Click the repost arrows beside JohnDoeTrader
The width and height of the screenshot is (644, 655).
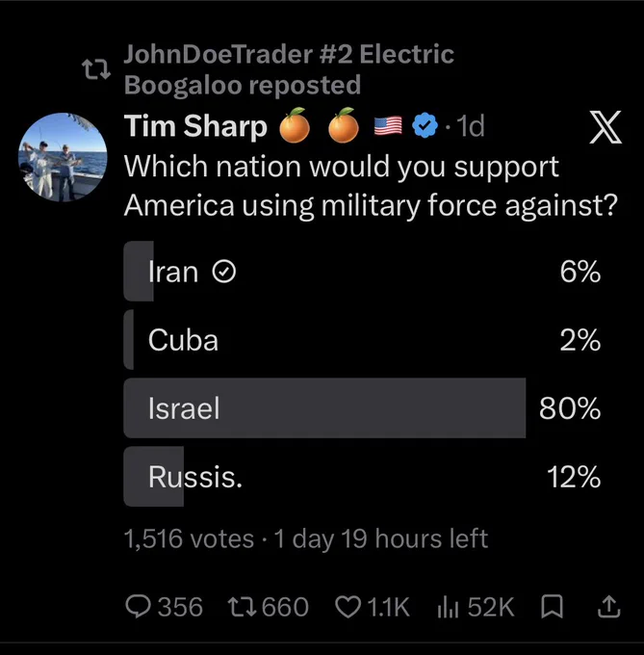click(96, 69)
